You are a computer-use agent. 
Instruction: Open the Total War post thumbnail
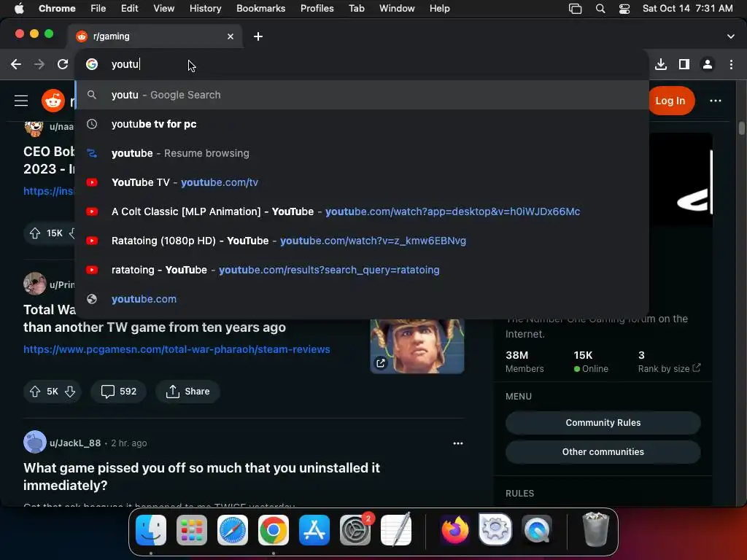pyautogui.click(x=417, y=346)
